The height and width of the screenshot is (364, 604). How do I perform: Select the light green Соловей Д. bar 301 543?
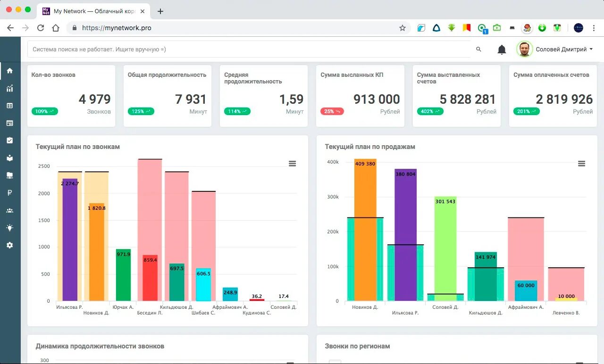tap(445, 248)
